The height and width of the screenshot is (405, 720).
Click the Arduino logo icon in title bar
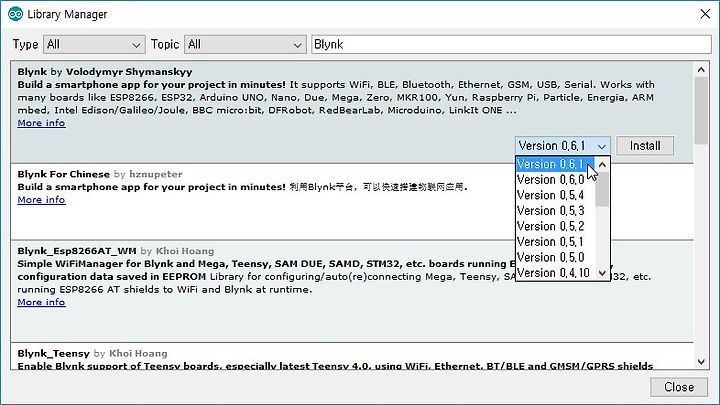pos(15,14)
